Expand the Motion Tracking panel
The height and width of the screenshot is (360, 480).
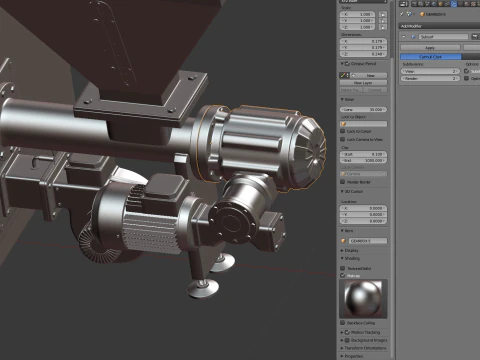point(342,332)
